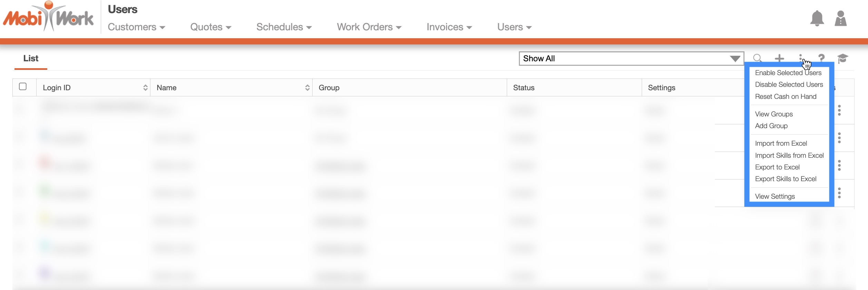Click the search magnifier icon

tap(757, 58)
